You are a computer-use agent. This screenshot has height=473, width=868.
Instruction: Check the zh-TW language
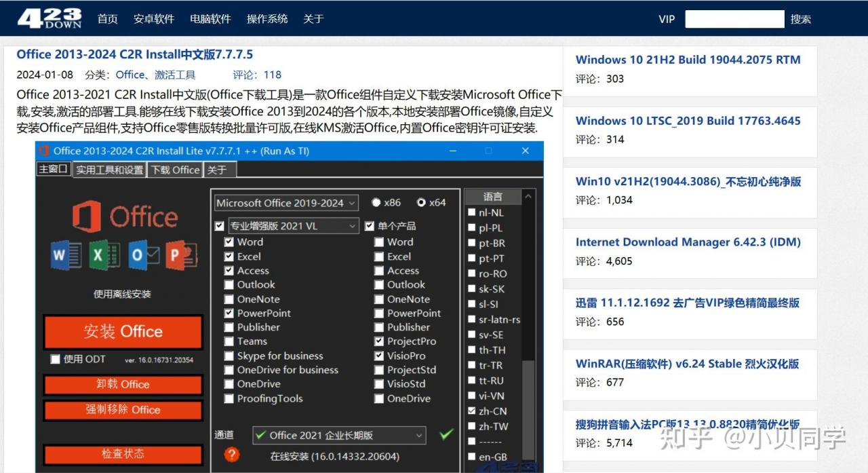(472, 426)
